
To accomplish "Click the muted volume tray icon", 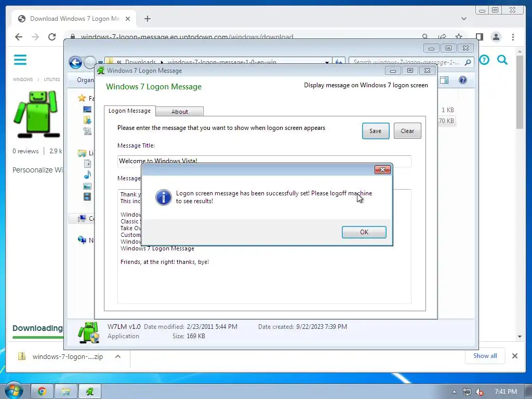I will (x=480, y=392).
